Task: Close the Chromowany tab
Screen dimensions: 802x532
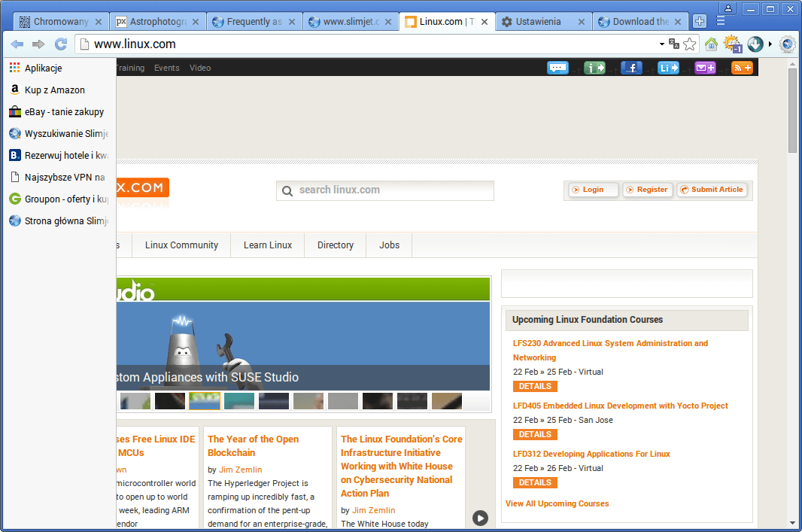Action: pyautogui.click(x=99, y=22)
